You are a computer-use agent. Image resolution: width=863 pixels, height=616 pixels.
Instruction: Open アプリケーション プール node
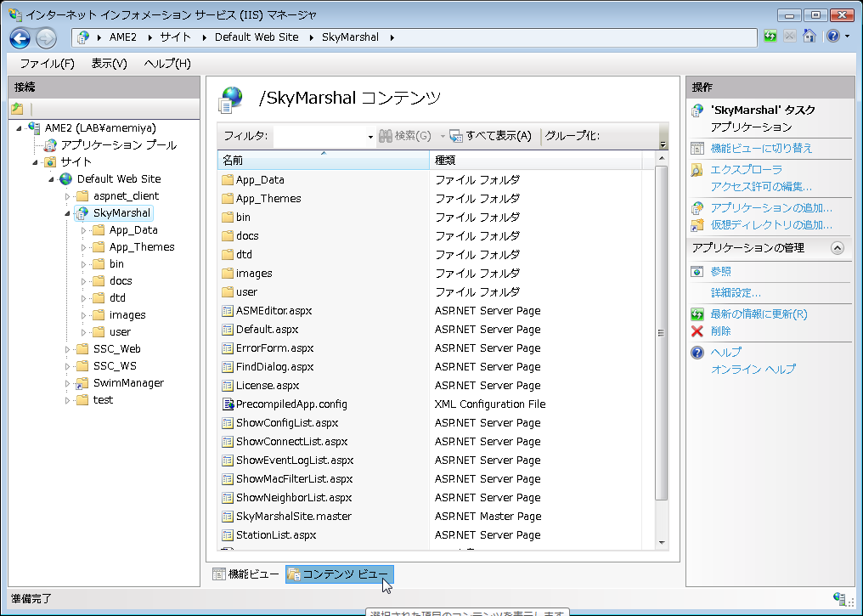[x=118, y=144]
